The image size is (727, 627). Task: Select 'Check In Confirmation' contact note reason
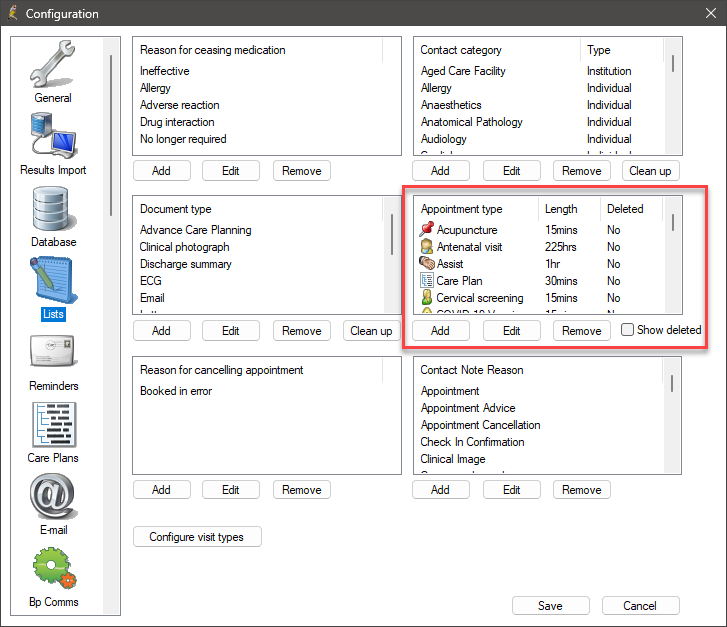[472, 442]
